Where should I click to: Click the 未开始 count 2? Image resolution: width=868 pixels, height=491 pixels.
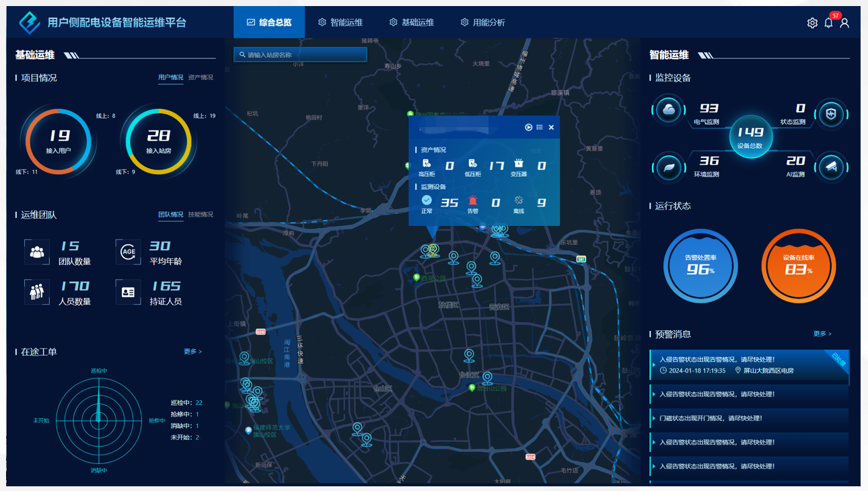(x=197, y=437)
